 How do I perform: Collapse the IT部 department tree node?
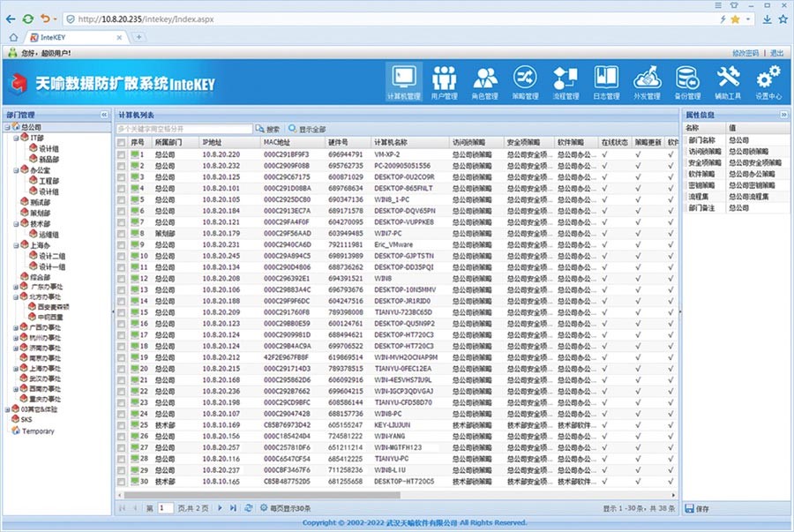tap(16, 138)
